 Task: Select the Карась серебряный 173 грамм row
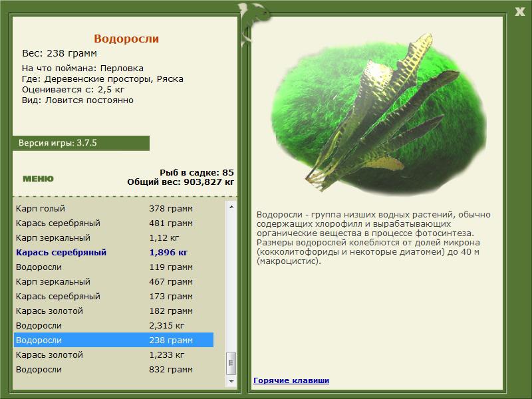114,296
